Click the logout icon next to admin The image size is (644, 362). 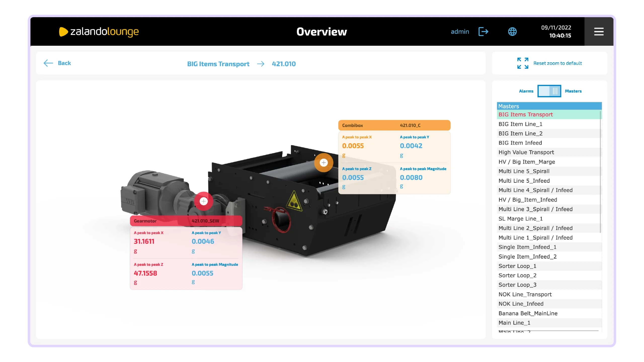point(483,32)
